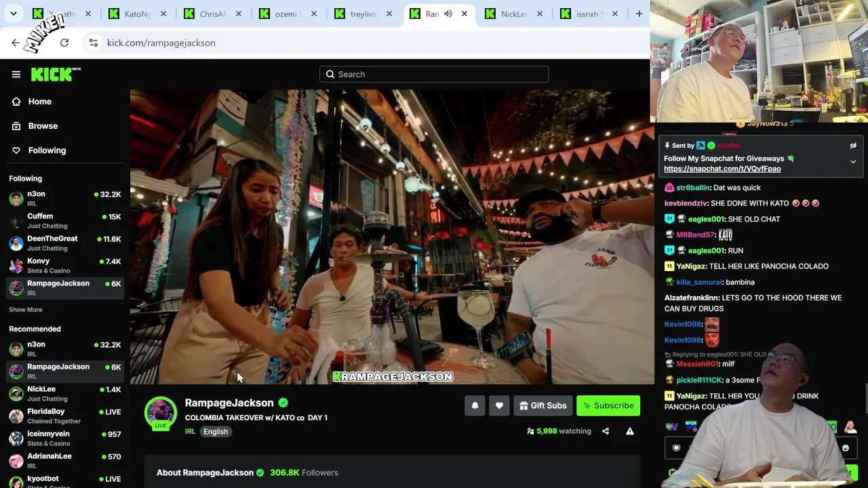Collapse the pinned message chevron

[853, 162]
